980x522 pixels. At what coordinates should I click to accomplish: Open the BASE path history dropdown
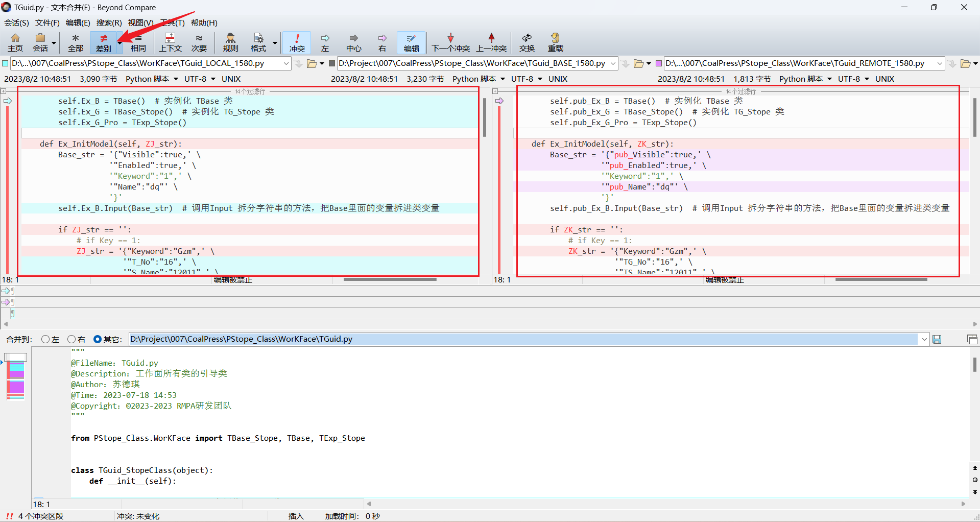point(613,63)
